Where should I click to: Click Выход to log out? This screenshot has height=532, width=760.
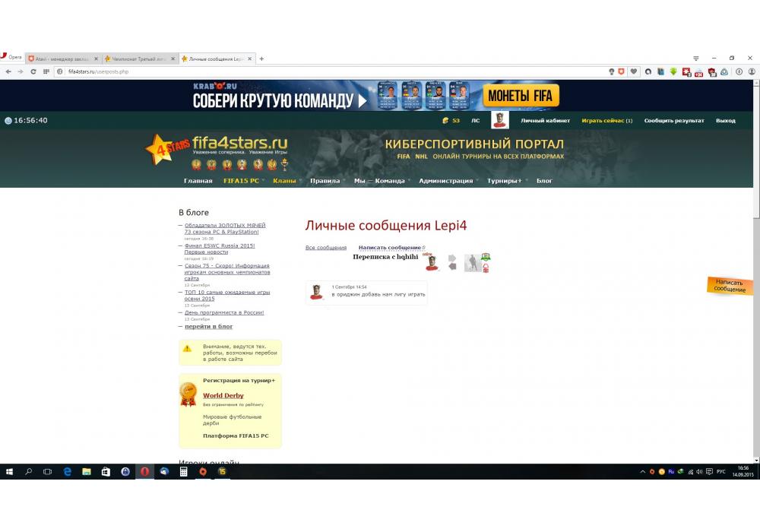[x=726, y=121]
